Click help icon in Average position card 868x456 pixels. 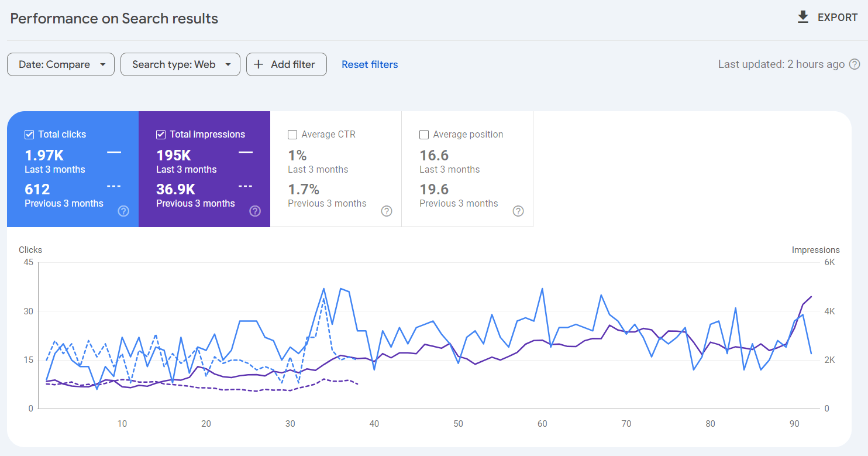[518, 211]
